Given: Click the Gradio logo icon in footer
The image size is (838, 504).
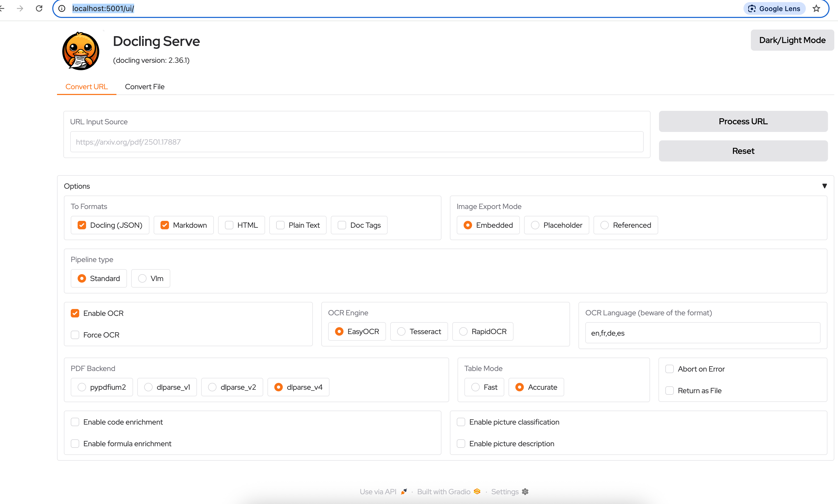Looking at the screenshot, I should pos(477,491).
